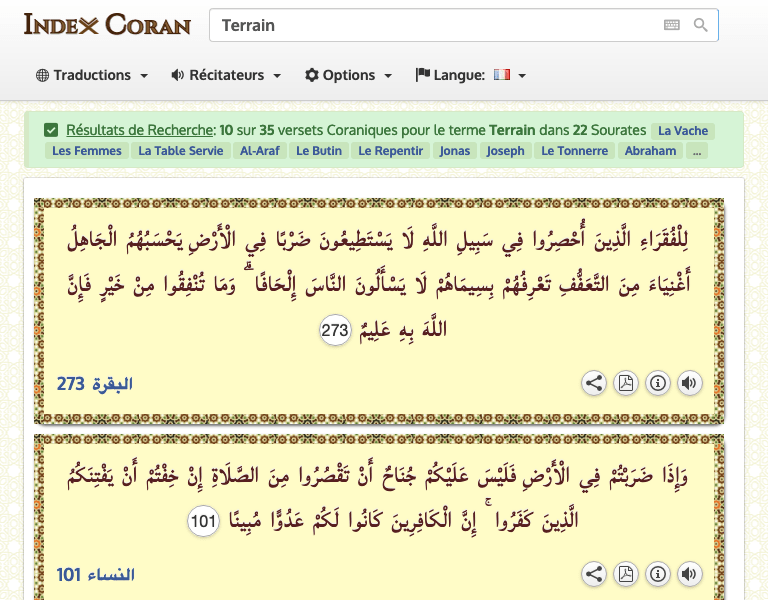Image resolution: width=768 pixels, height=600 pixels.
Task: Click the search magnifier icon
Action: pos(701,25)
